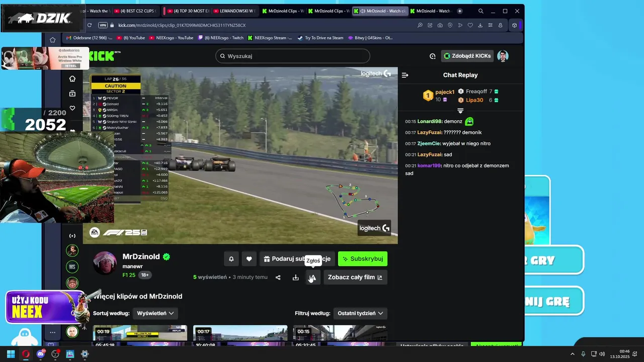Open a new browser tab
The image size is (644, 362).
(x=459, y=11)
